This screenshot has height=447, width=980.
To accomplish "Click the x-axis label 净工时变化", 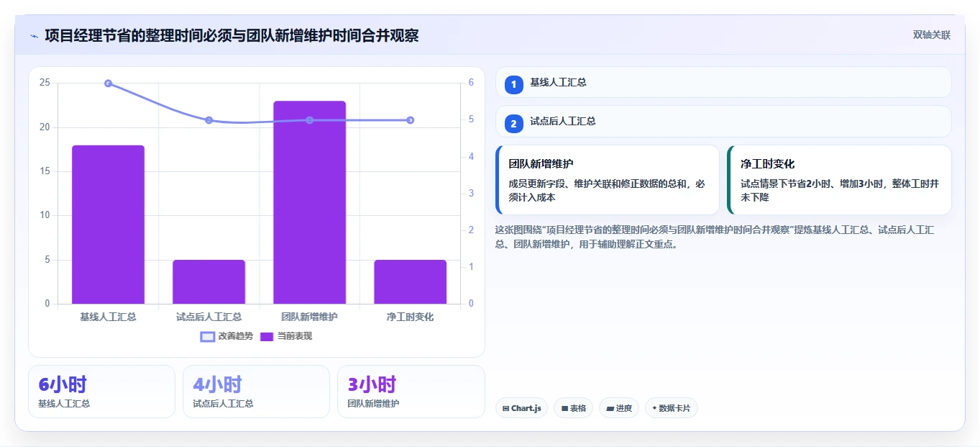I will (410, 317).
